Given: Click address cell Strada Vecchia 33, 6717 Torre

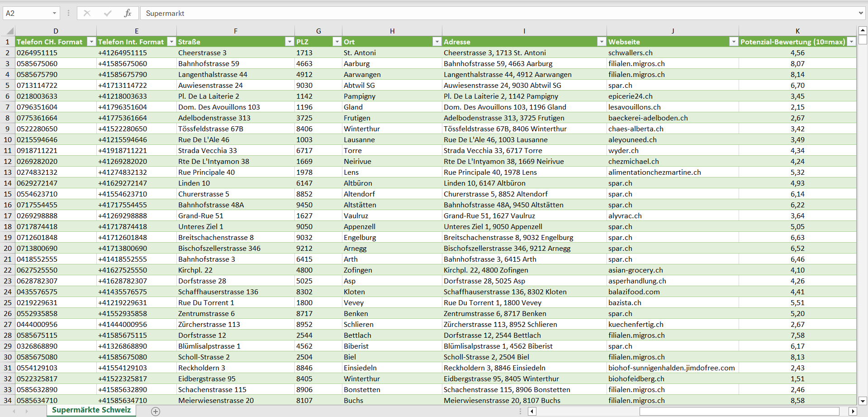Looking at the screenshot, I should pyautogui.click(x=524, y=150).
